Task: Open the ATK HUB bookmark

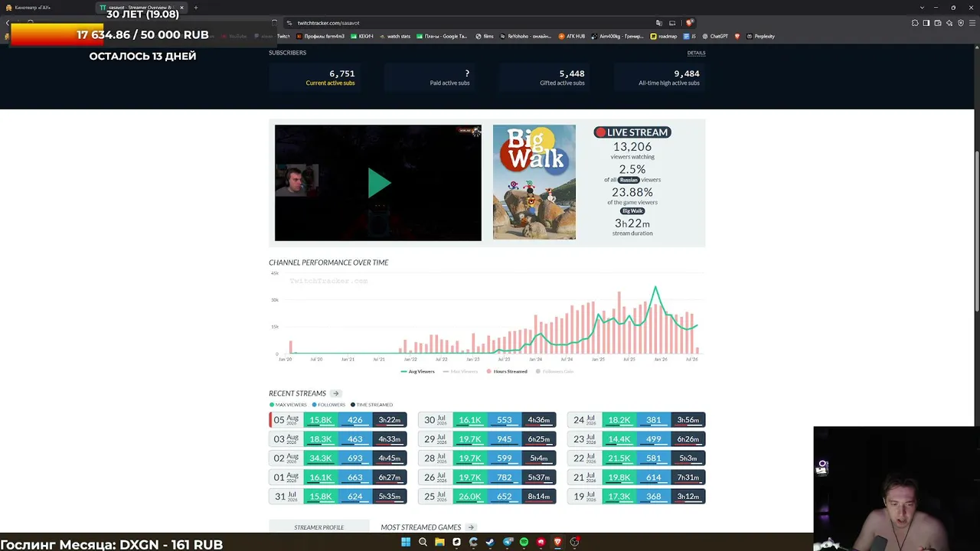Action: 571,36
